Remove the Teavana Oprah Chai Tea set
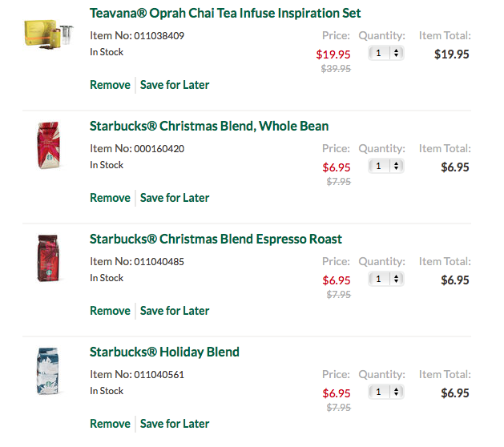The height and width of the screenshot is (447, 504). tap(110, 85)
